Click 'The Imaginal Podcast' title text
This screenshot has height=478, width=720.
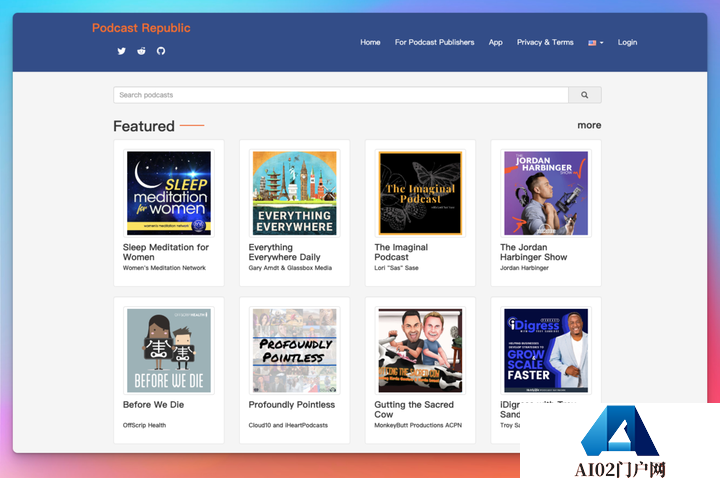[x=401, y=252]
